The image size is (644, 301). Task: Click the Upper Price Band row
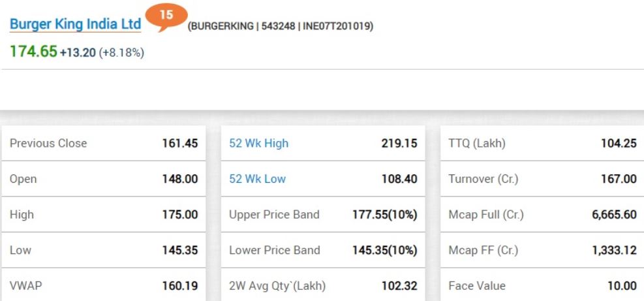pyautogui.click(x=323, y=214)
